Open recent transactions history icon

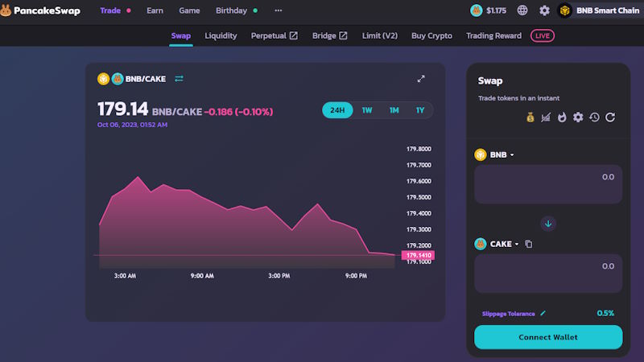pos(594,117)
